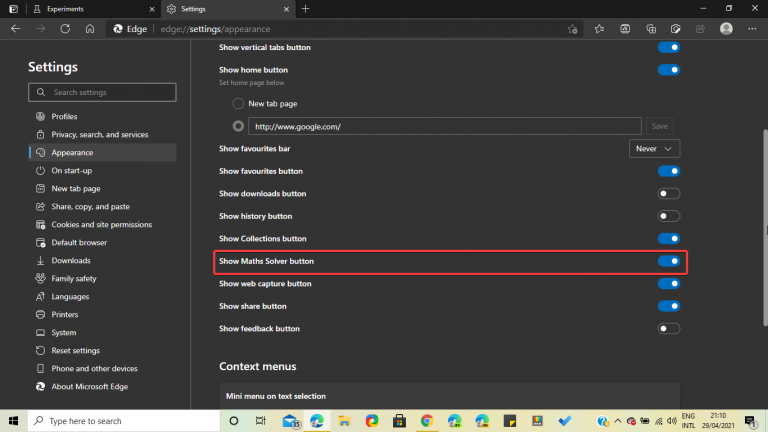Open Mail from the taskbar

tap(291, 421)
